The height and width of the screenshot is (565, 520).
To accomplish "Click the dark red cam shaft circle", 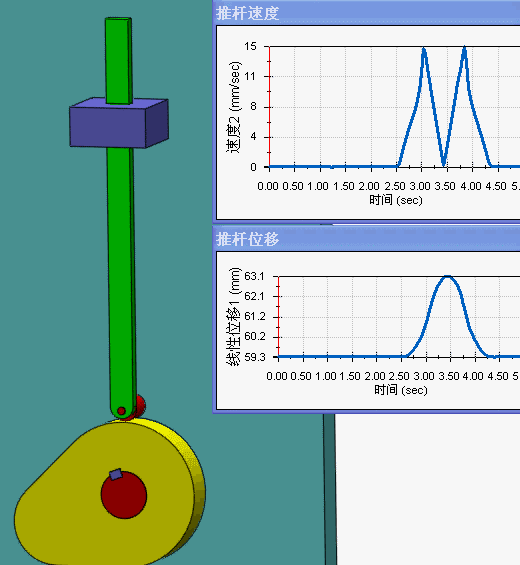I will pyautogui.click(x=124, y=495).
